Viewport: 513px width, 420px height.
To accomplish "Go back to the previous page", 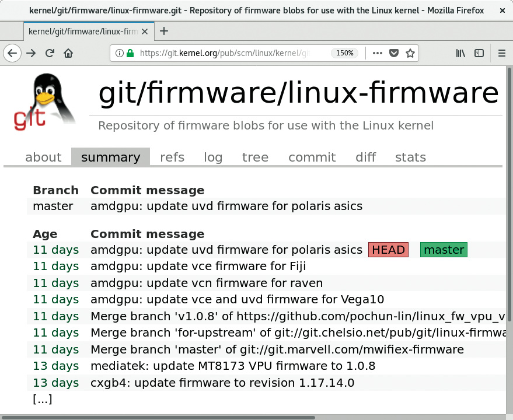I will click(x=12, y=53).
